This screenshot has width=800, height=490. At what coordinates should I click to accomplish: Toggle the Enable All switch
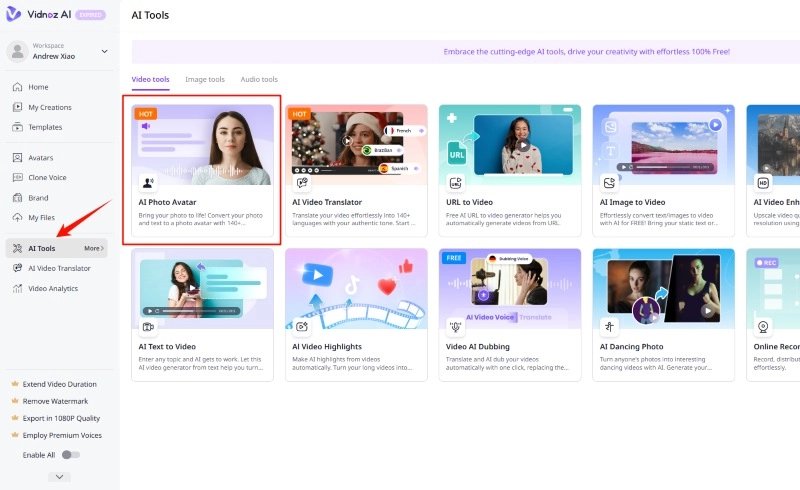(70, 454)
